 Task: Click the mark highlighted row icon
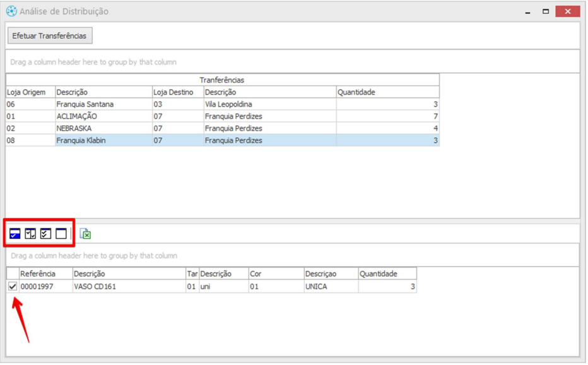tap(15, 234)
